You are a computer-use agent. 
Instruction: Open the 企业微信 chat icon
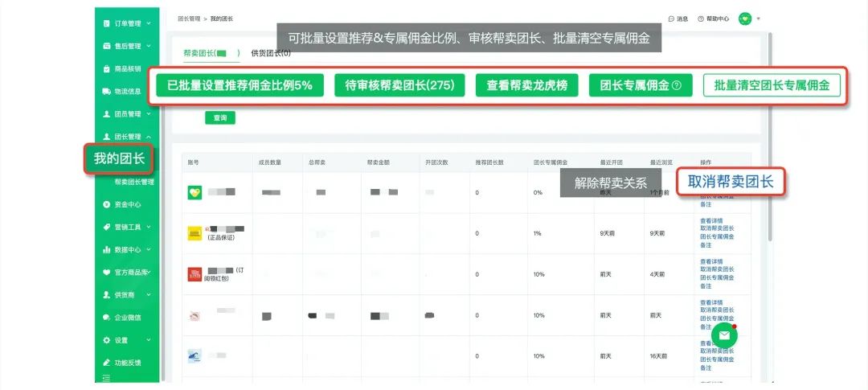pyautogui.click(x=107, y=318)
